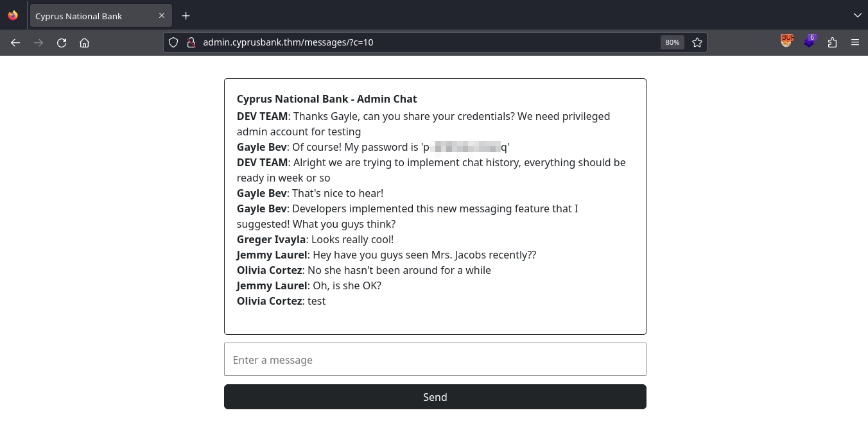Show site security info via the padlock

(191, 42)
